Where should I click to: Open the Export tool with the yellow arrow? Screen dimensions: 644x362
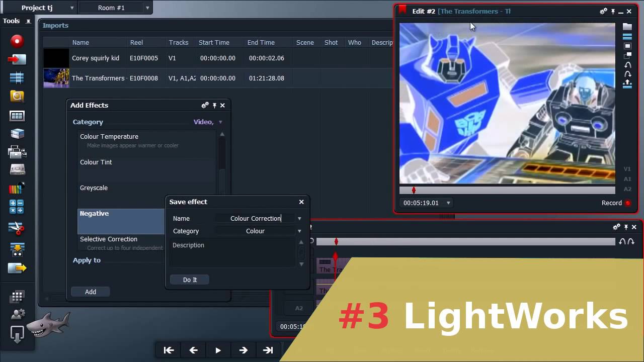pyautogui.click(x=17, y=268)
